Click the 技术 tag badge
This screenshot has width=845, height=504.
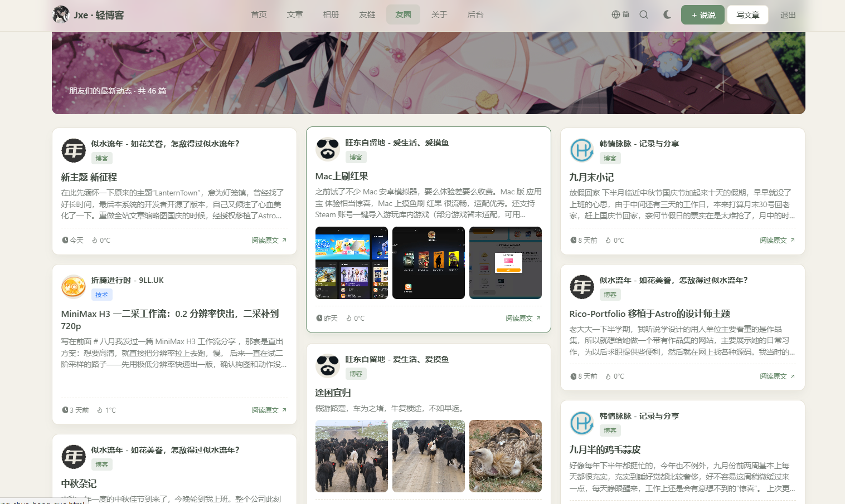point(101,295)
